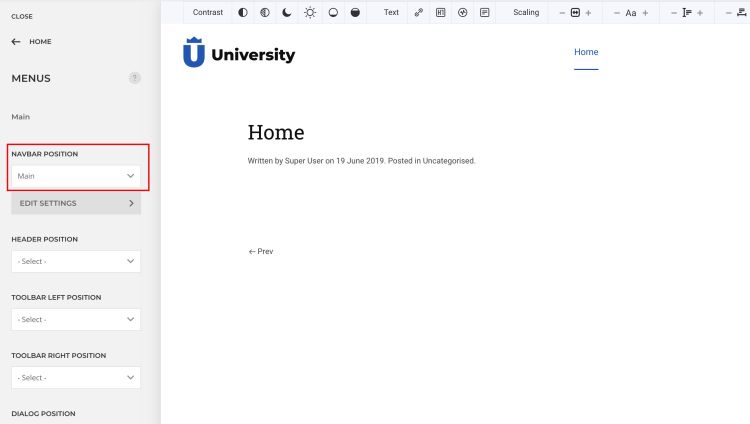Decrease content scaling with minus
750x424 pixels.
(x=562, y=13)
